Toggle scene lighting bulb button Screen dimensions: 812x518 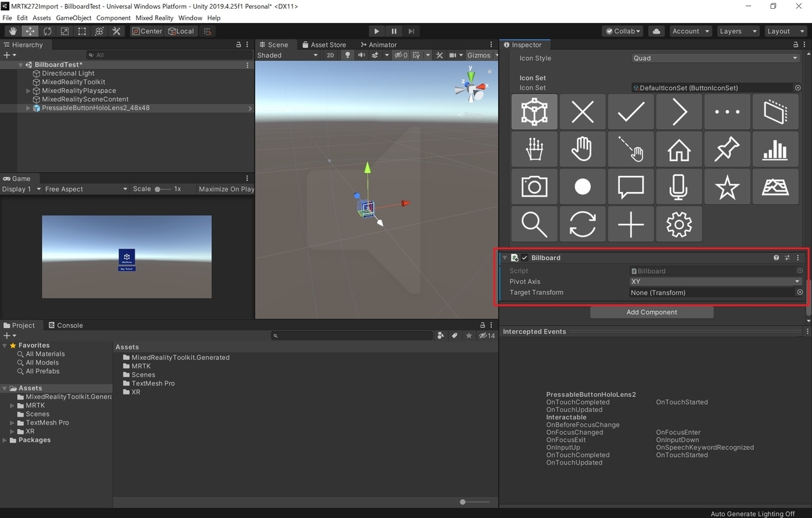point(348,55)
